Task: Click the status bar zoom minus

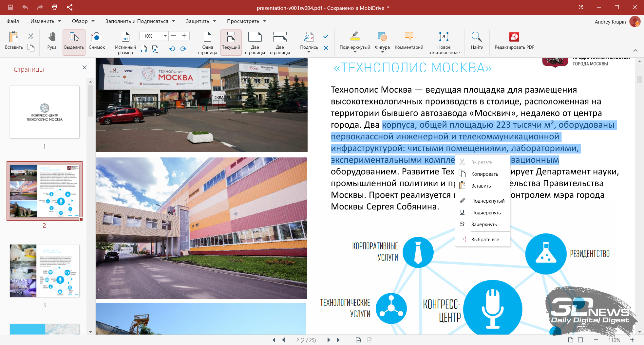Action: click(x=596, y=340)
